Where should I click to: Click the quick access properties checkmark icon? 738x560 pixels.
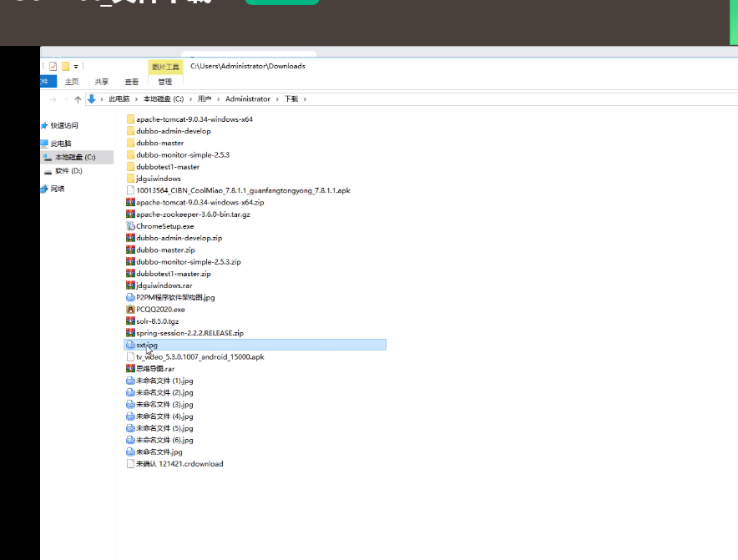tap(53, 67)
